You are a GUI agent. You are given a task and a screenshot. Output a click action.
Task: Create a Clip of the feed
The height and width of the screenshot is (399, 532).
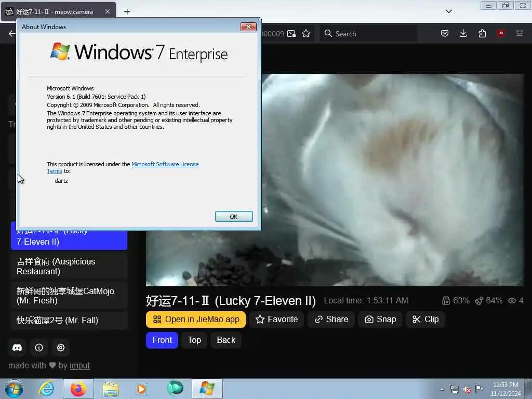tap(425, 320)
